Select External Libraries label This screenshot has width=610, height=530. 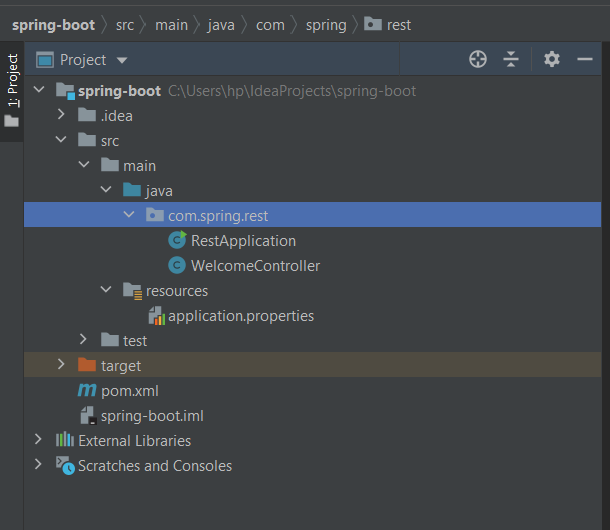pyautogui.click(x=135, y=441)
